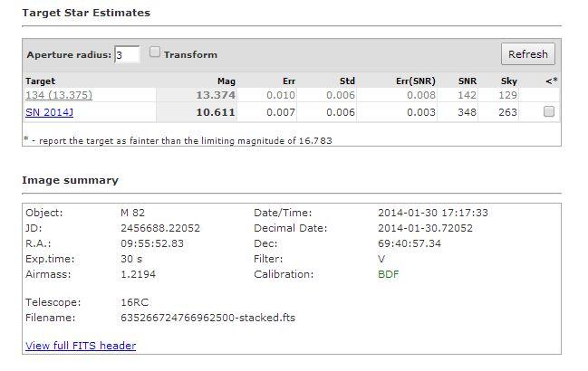Open View full FITS header link
The image size is (588, 371).
coord(81,346)
